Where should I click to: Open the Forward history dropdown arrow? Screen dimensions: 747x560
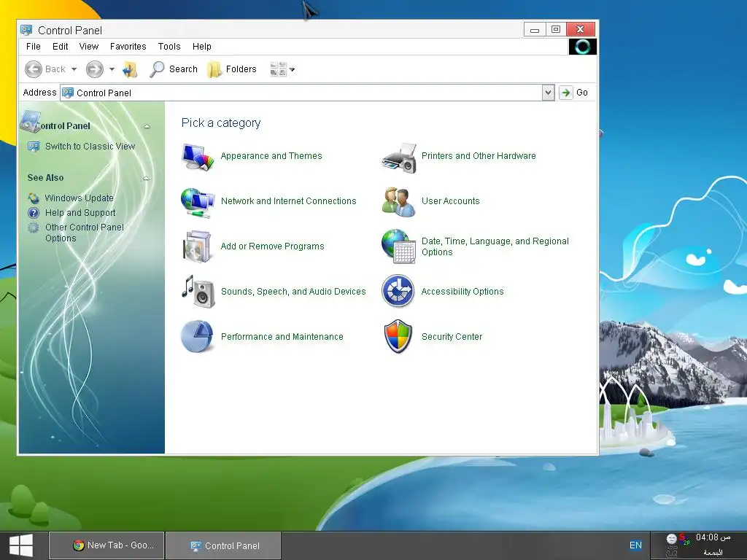click(x=112, y=69)
